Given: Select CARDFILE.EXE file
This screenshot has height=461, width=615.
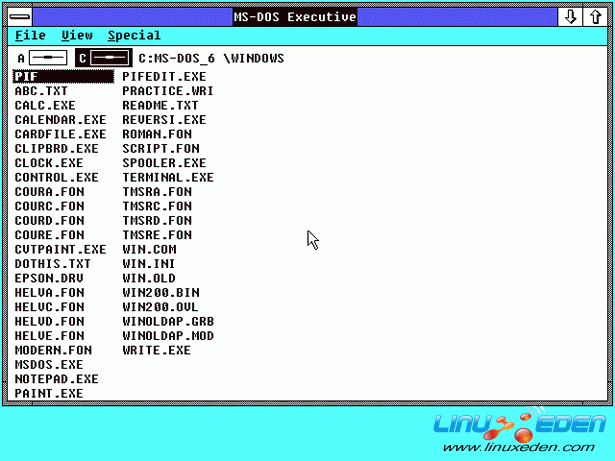Looking at the screenshot, I should tap(60, 134).
